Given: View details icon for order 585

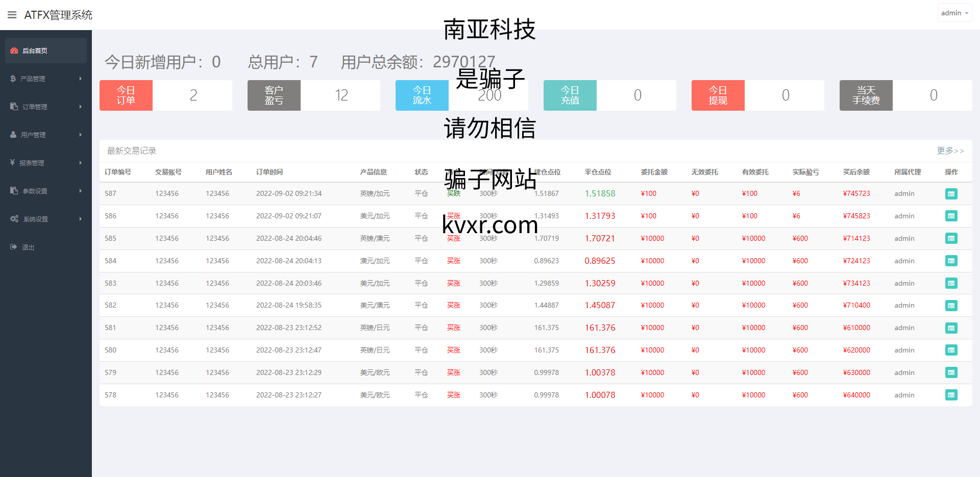Looking at the screenshot, I should click(951, 238).
